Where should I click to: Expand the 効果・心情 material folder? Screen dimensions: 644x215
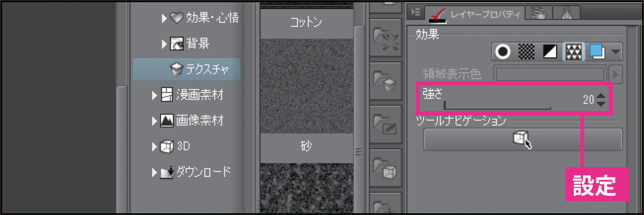(x=164, y=18)
